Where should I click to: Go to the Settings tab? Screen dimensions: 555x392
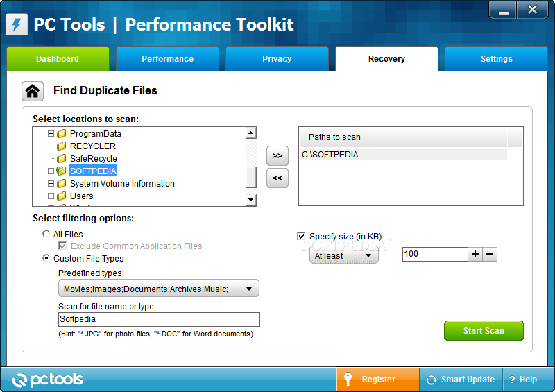496,59
